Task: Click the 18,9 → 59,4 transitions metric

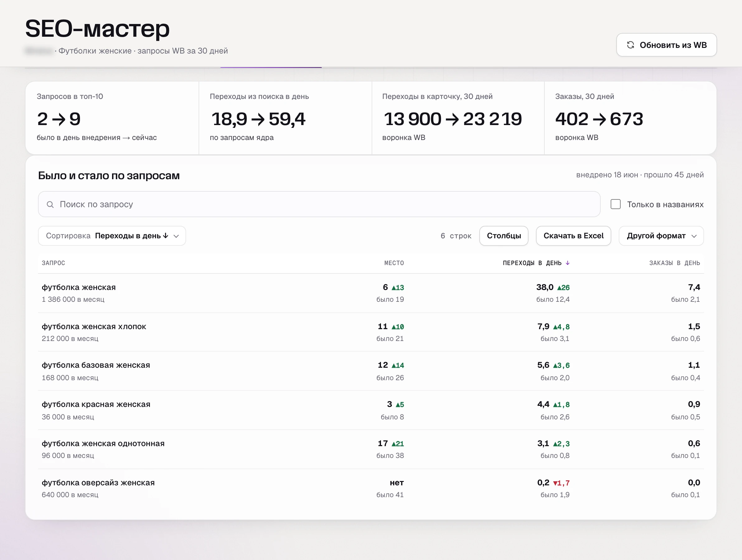Action: pos(258,119)
